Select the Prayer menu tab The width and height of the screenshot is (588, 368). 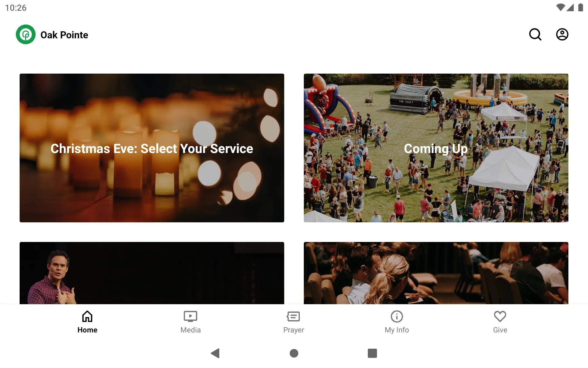pyautogui.click(x=294, y=321)
